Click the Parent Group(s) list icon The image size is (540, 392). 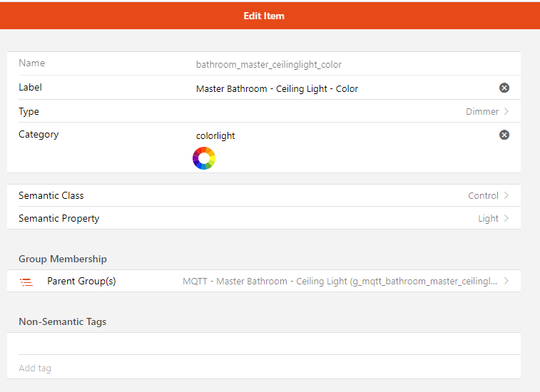click(26, 282)
